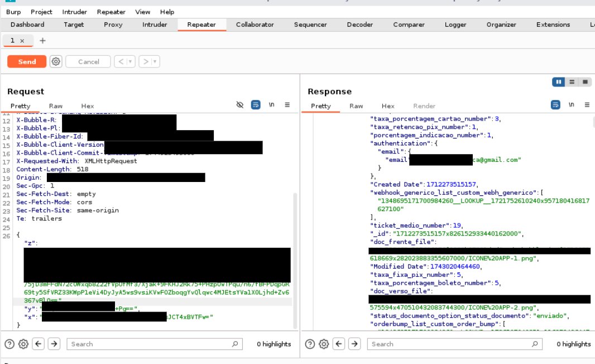This screenshot has height=364, width=595.
Task: Select Request Raw view tab
Action: [55, 106]
